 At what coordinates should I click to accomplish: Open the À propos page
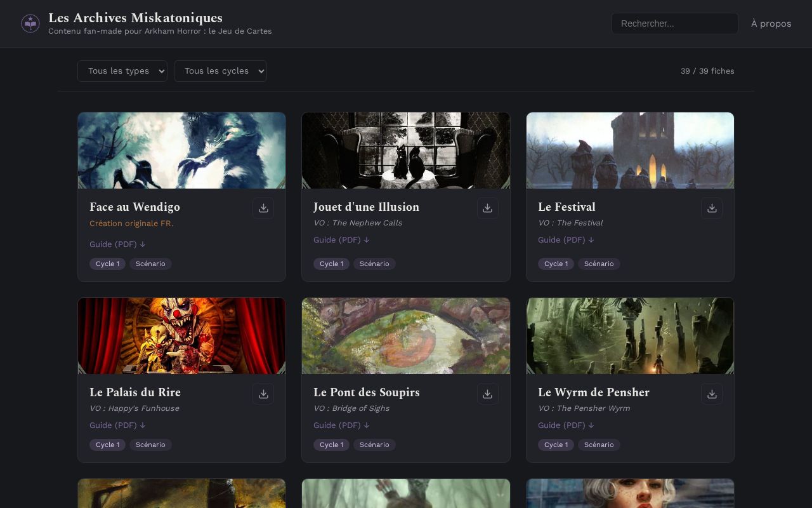771,23
